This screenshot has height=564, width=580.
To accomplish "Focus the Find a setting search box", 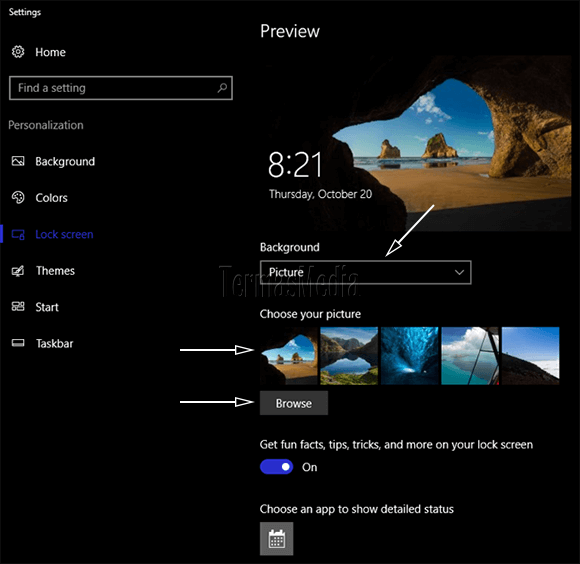I will tap(121, 88).
